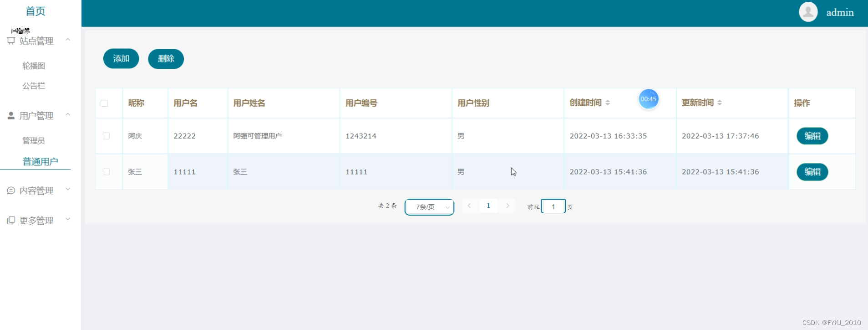
Task: Go to next page arrow
Action: point(508,206)
